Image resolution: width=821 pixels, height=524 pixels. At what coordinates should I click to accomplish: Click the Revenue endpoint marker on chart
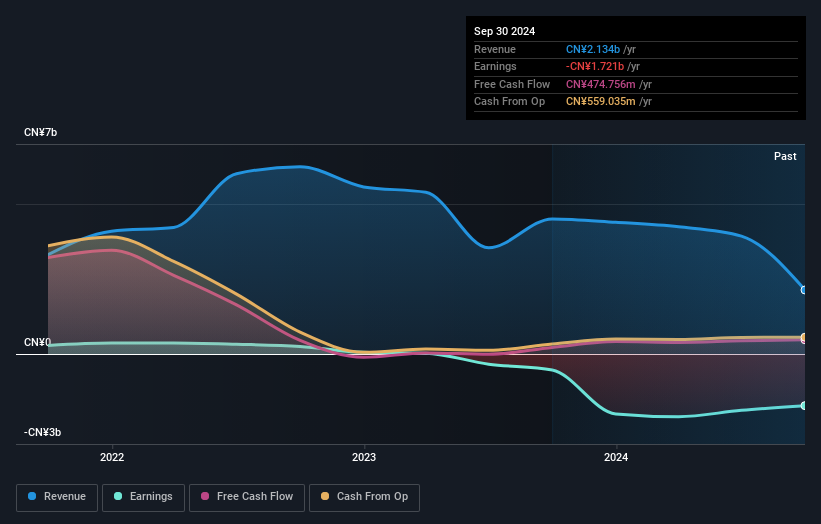pos(804,290)
